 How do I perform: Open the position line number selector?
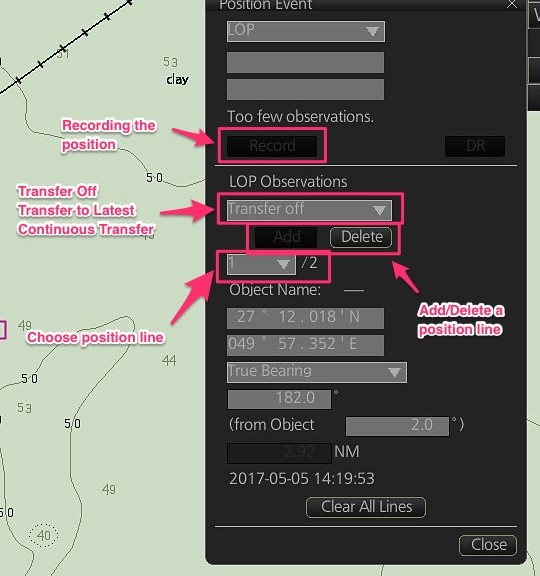(x=261, y=264)
